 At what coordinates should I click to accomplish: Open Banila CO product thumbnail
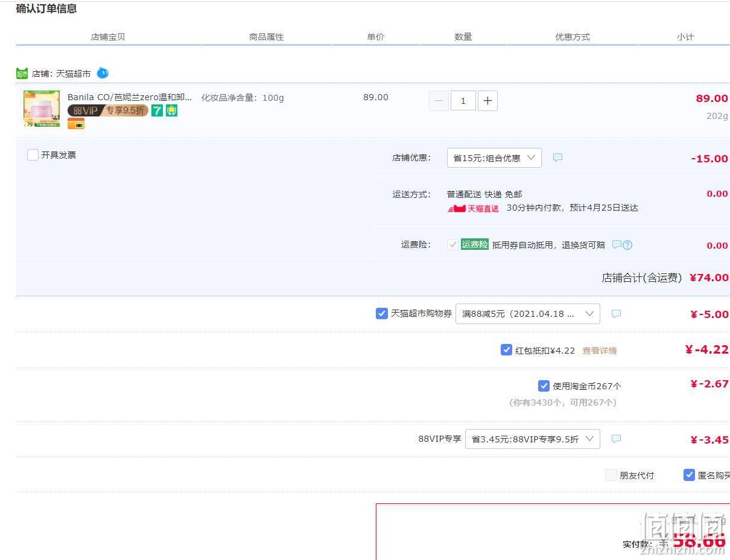coord(42,109)
